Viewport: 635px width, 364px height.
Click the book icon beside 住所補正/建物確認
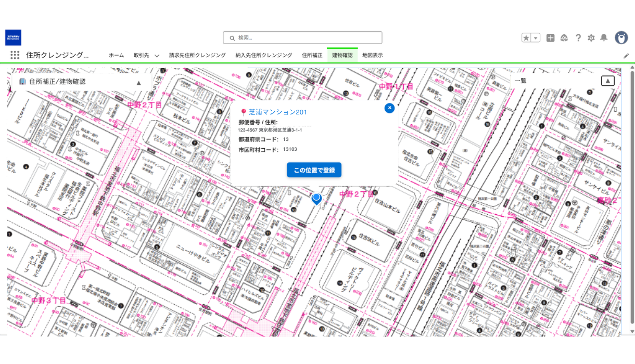click(x=22, y=82)
